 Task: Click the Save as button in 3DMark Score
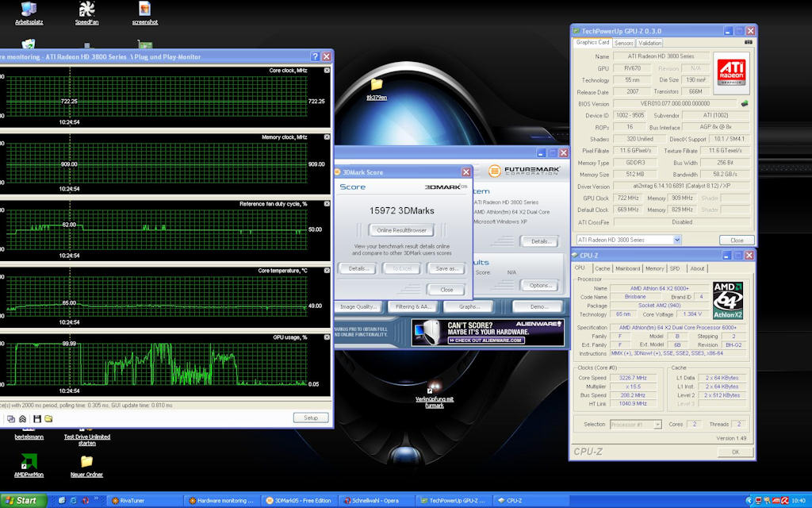tap(446, 268)
